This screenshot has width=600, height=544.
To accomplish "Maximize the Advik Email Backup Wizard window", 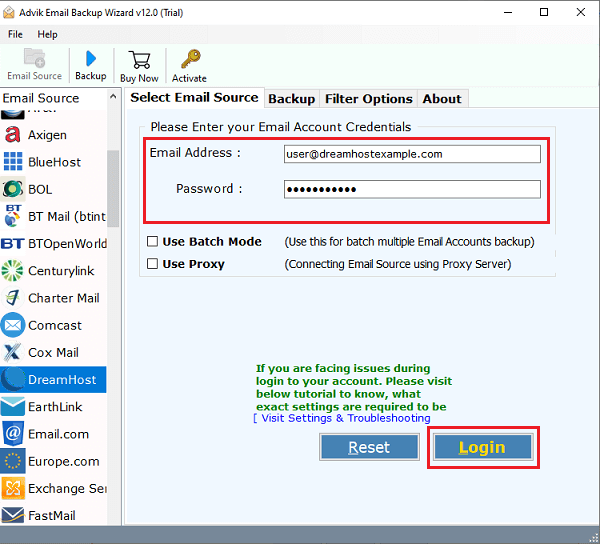I will pos(544,12).
